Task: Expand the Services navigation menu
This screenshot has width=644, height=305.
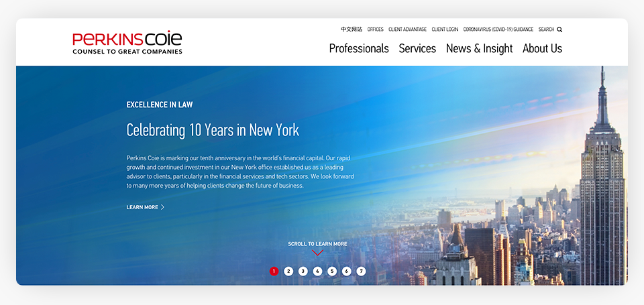Action: pos(417,48)
